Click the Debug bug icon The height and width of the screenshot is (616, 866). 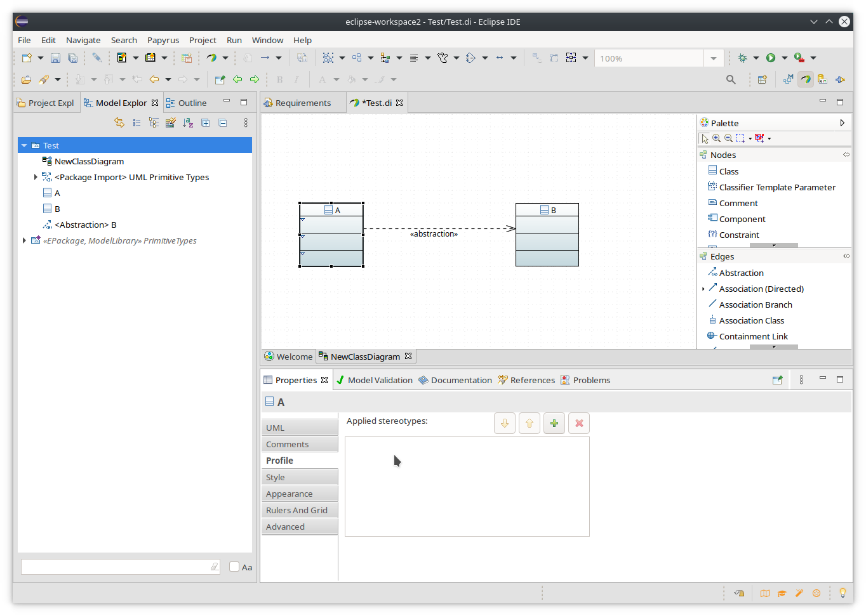click(742, 58)
